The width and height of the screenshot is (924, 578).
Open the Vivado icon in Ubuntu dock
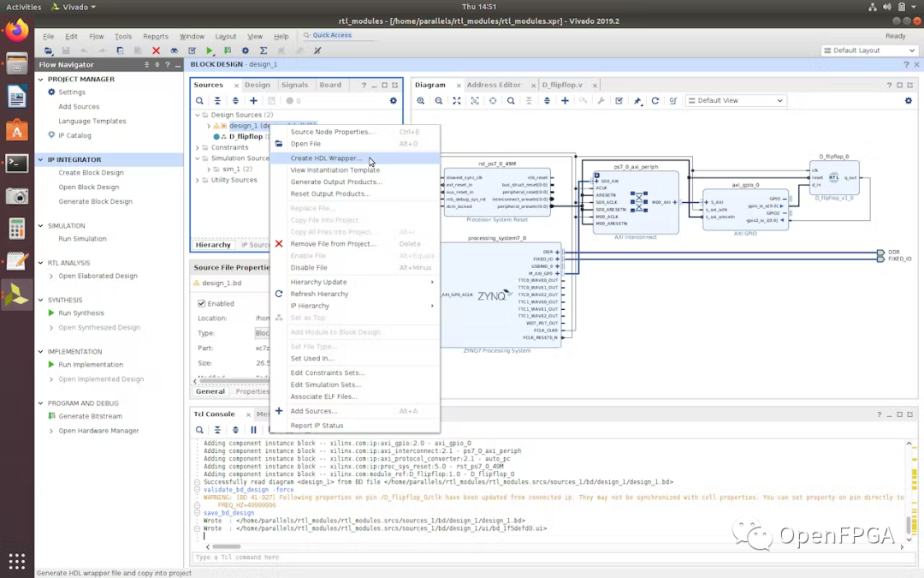16,296
